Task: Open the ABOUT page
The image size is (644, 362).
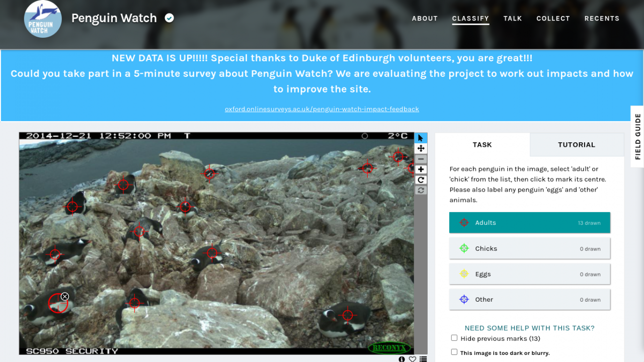Action: point(425,19)
